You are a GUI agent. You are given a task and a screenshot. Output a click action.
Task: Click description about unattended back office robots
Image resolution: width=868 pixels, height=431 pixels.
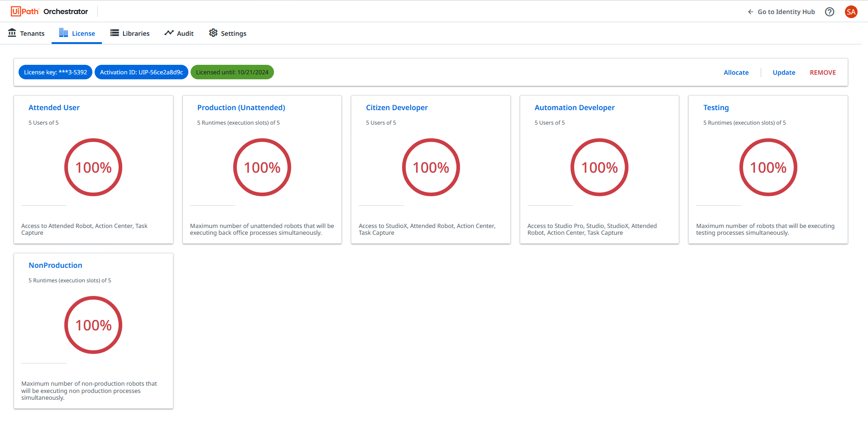262,229
